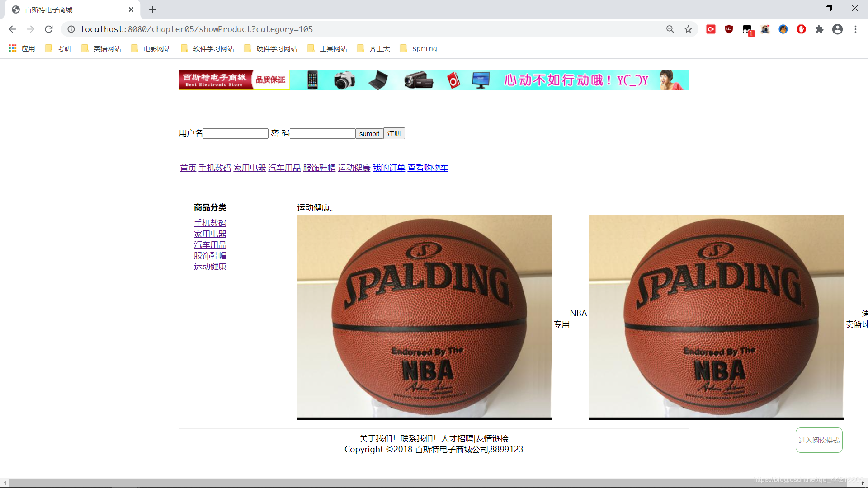Go back to the previous page
The height and width of the screenshot is (488, 868).
[12, 29]
